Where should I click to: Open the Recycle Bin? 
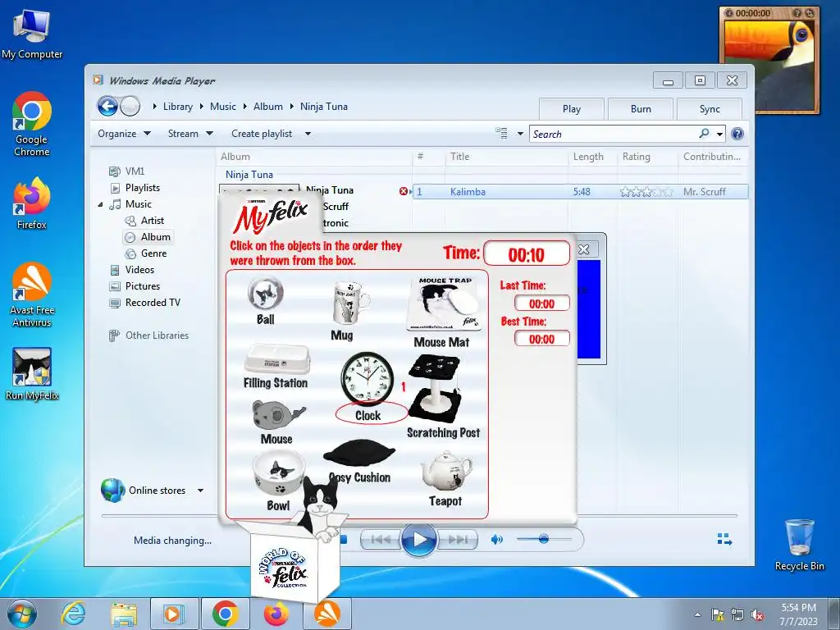(799, 545)
